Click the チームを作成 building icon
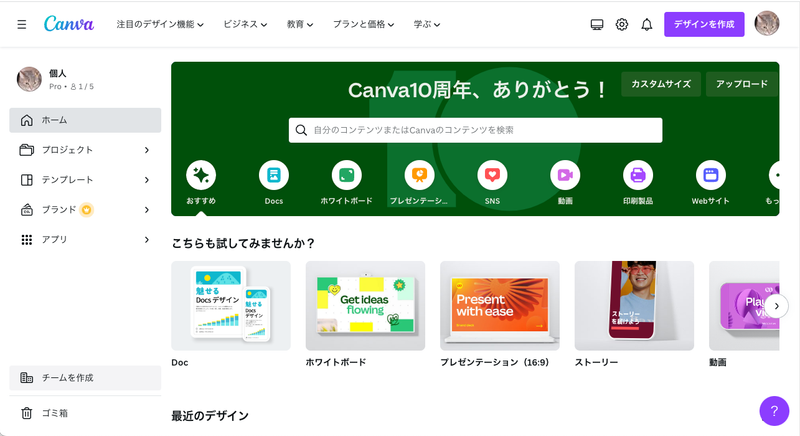This screenshot has width=800, height=436. click(27, 378)
